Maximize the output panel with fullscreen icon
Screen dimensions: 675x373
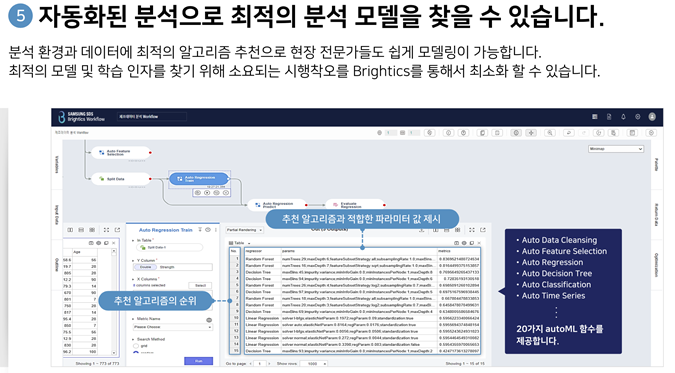tap(472, 230)
